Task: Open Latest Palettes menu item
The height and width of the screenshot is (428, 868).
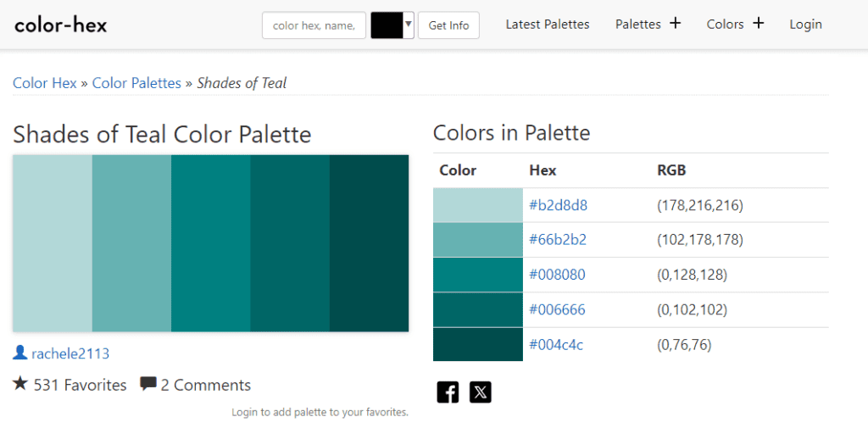Action: pyautogui.click(x=548, y=25)
